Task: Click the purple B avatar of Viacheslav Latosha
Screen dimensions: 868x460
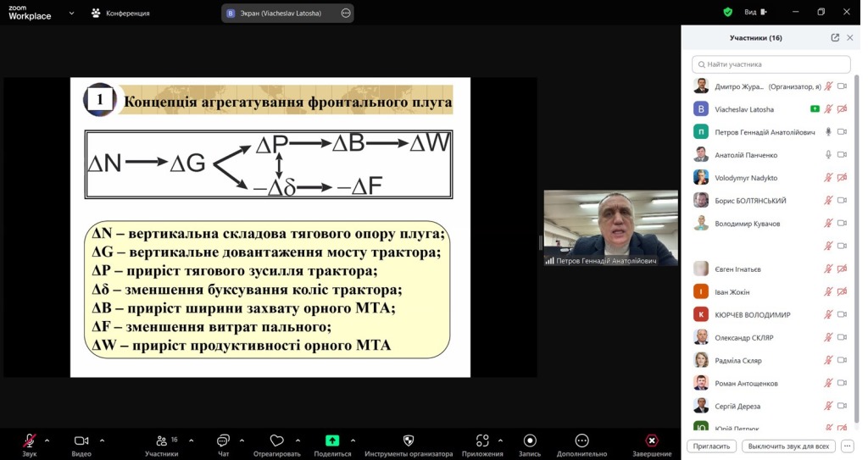Action: [701, 109]
